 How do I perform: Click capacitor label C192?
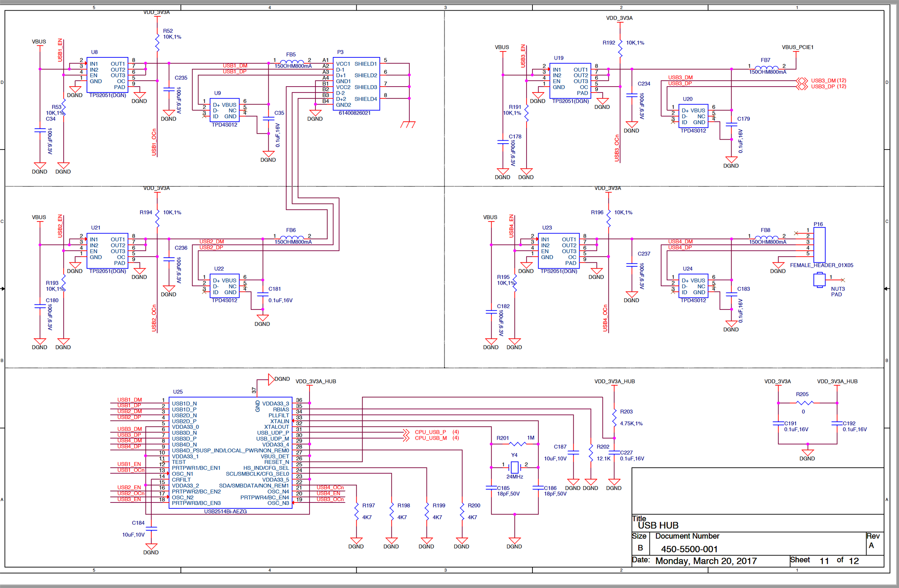(849, 423)
